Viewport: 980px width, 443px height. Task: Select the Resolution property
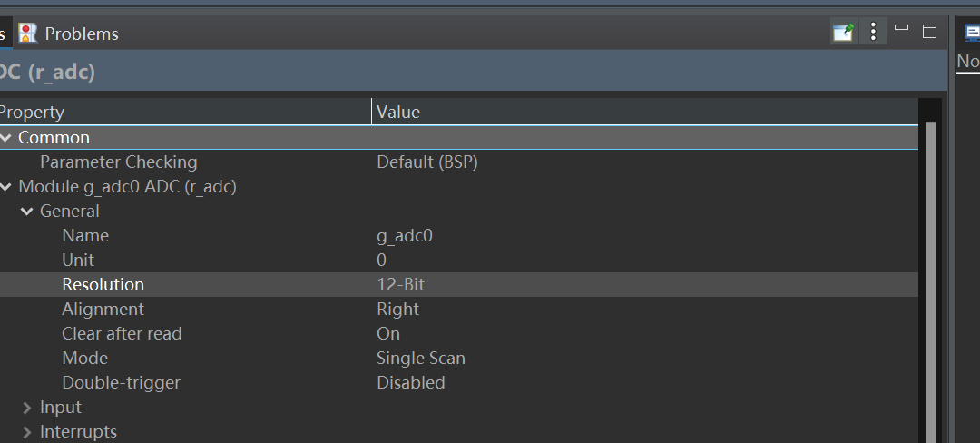coord(103,284)
